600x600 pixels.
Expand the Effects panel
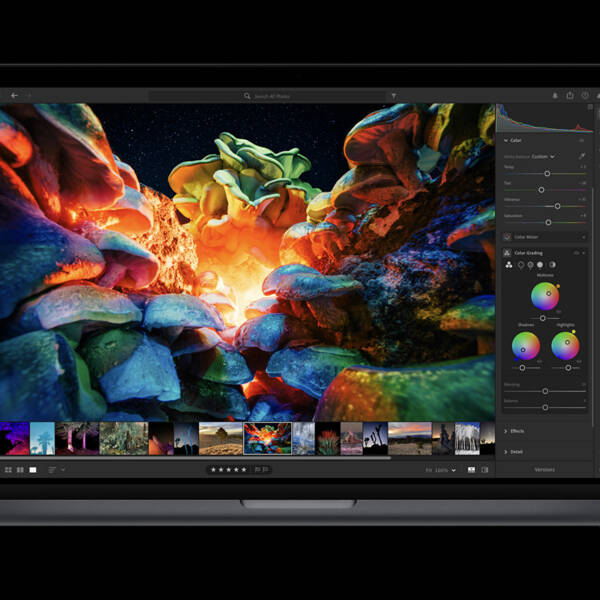[x=516, y=431]
